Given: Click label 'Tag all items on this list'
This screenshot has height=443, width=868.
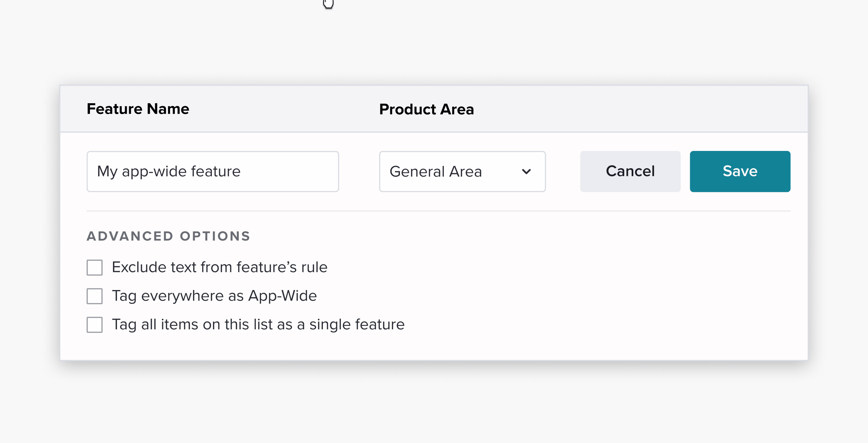Looking at the screenshot, I should coord(192,324).
